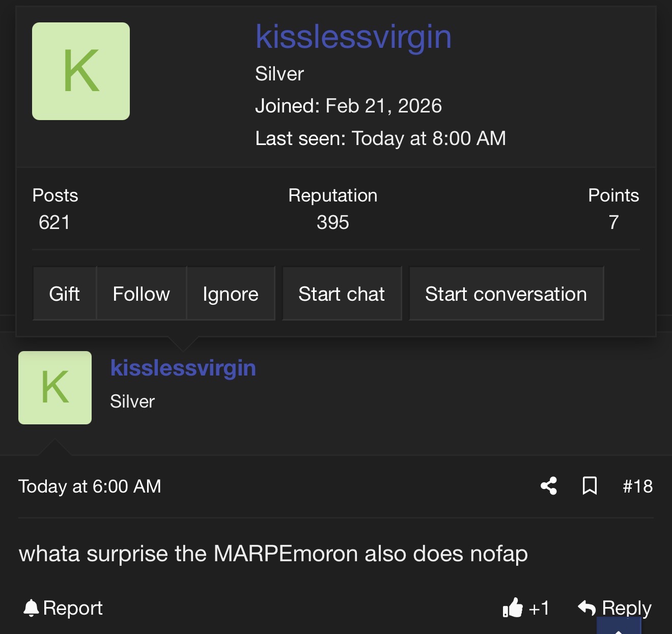Screen dimensions: 672x634
Task: Start conversation with kisslessvirgin
Action: click(506, 294)
